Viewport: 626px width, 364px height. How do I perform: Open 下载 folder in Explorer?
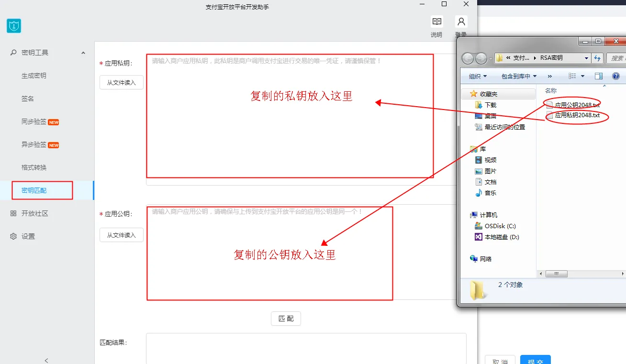pos(486,105)
